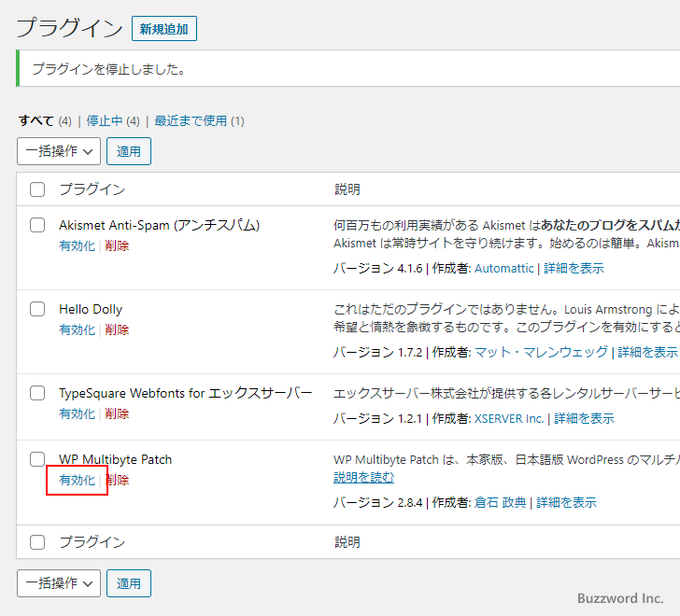This screenshot has width=680, height=616.
Task: Click the bottom 適用 button
Action: click(129, 583)
